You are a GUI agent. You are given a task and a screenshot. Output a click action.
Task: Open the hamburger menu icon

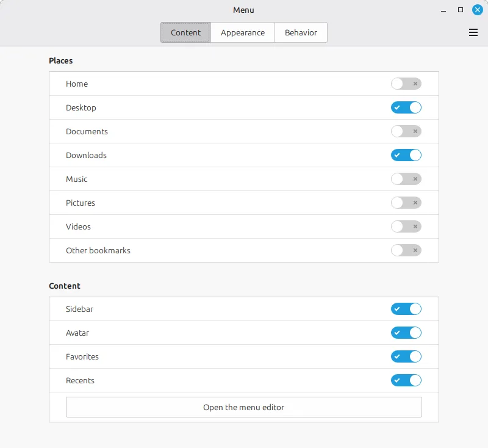tap(473, 33)
